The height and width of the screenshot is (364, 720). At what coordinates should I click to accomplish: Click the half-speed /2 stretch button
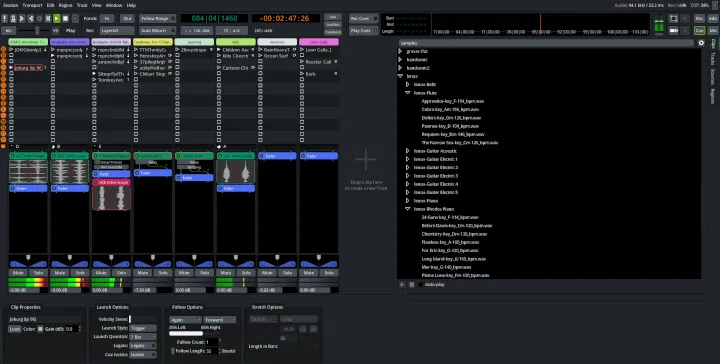pyautogui.click(x=303, y=329)
